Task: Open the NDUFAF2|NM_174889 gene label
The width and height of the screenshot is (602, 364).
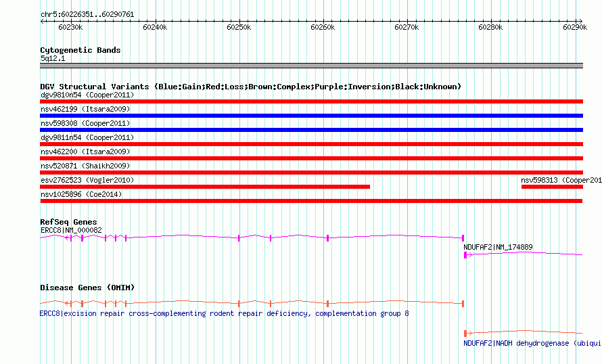Action: tap(498, 247)
